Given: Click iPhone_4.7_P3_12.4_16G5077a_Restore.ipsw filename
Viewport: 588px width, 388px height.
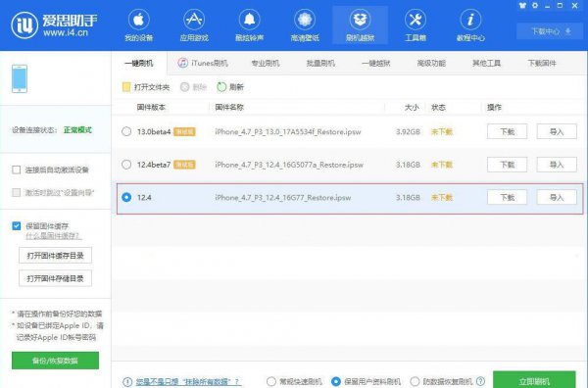Looking at the screenshot, I should coord(289,165).
